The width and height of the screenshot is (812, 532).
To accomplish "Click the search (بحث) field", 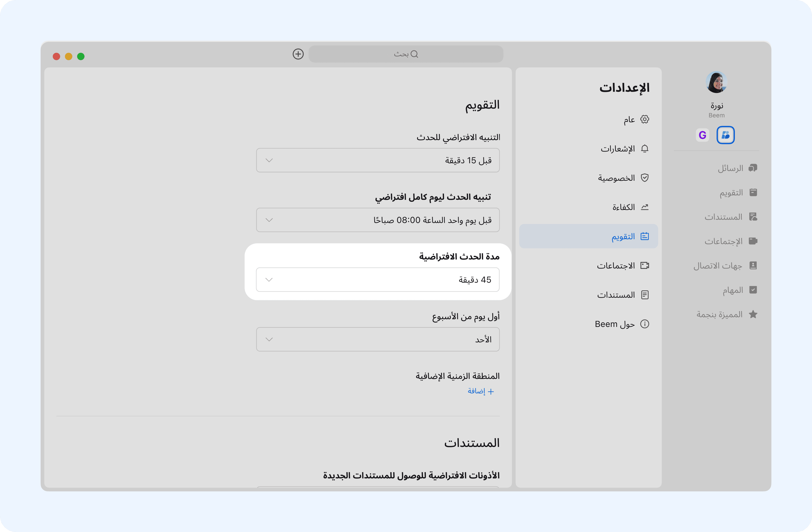I will point(406,54).
